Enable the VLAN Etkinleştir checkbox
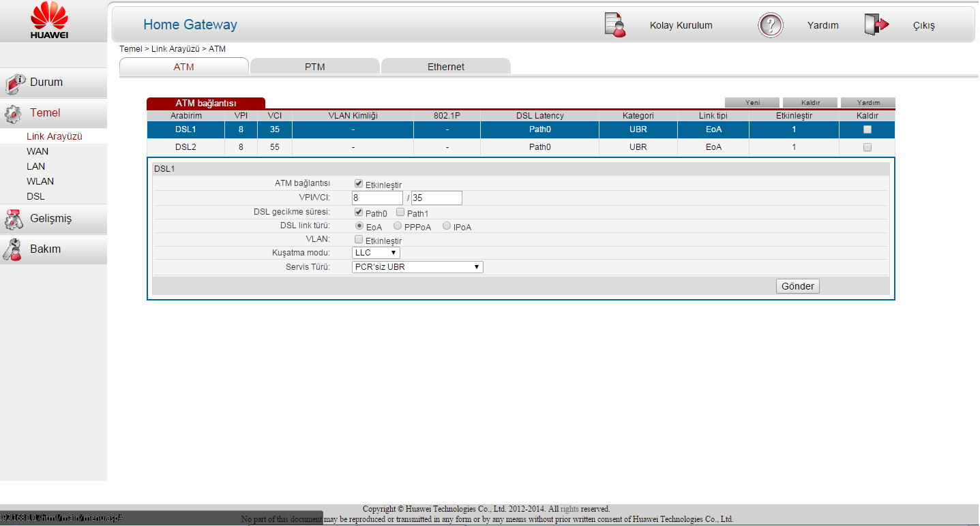 click(359, 240)
